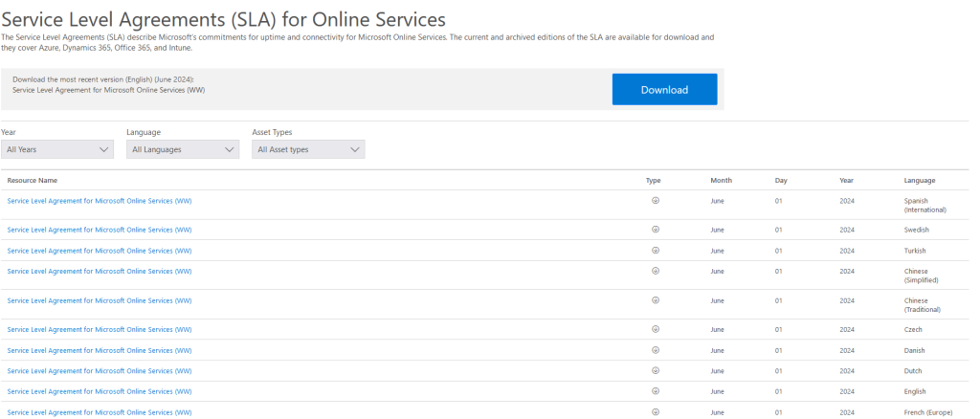The image size is (980, 419).
Task: Click download icon in Dutch row
Action: 655,370
